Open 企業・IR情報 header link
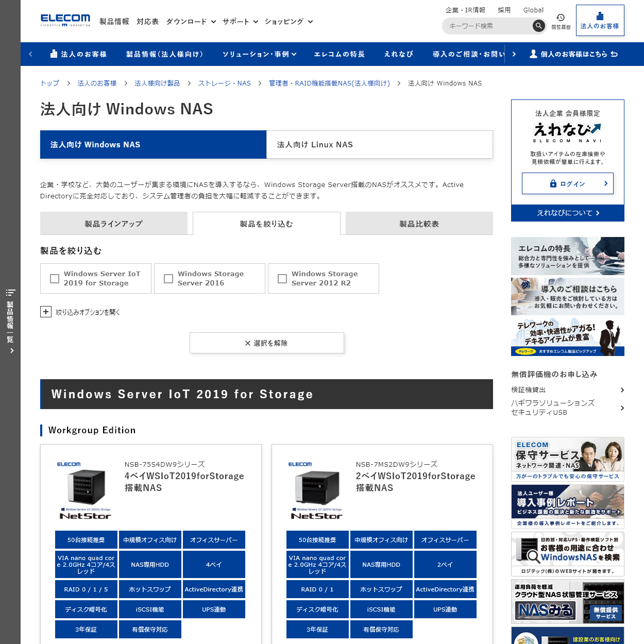The width and height of the screenshot is (644, 644). coord(465,10)
